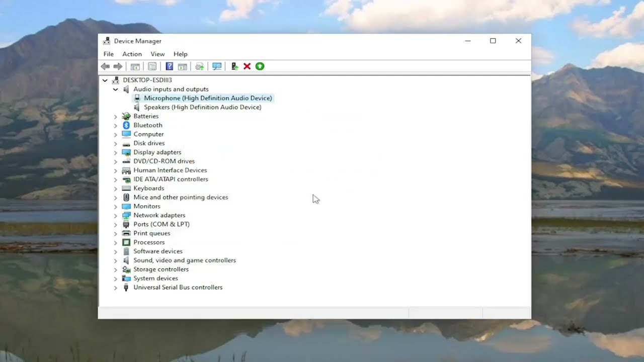Image resolution: width=644 pixels, height=362 pixels.
Task: Click the red X Uninstall device icon
Action: click(x=247, y=66)
